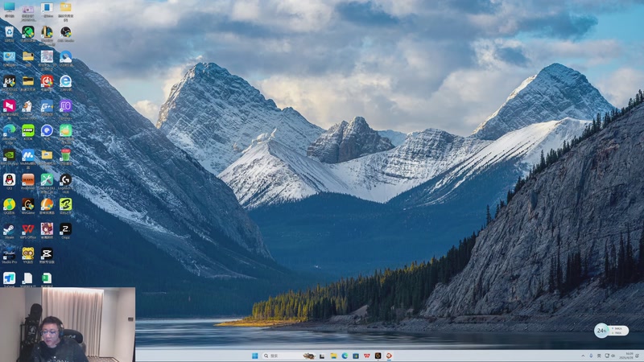644x362 pixels.
Task: Open Task View on the taskbar
Action: pos(322,356)
